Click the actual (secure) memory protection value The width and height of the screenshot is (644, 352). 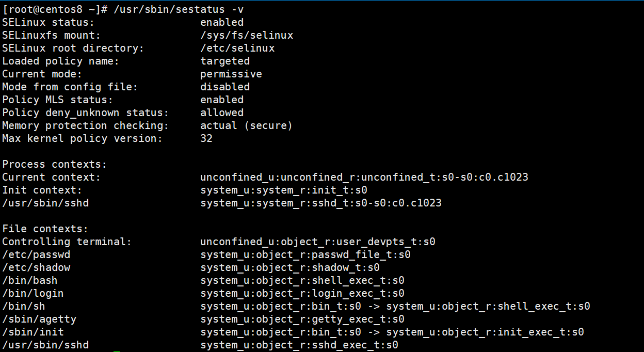(247, 125)
